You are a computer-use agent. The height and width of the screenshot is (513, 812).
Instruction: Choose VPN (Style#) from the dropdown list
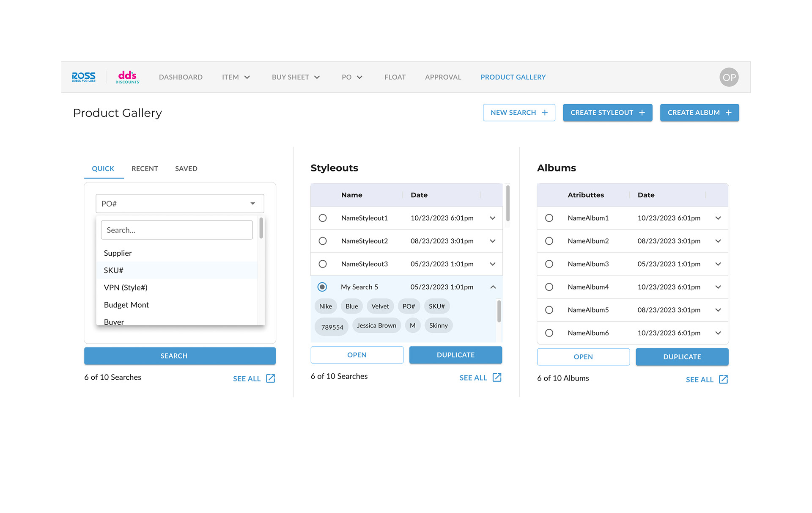pyautogui.click(x=177, y=287)
